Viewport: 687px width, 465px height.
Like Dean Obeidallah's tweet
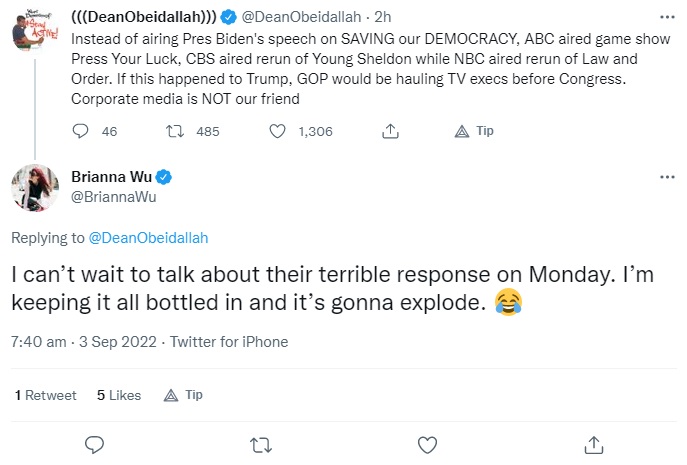(277, 131)
